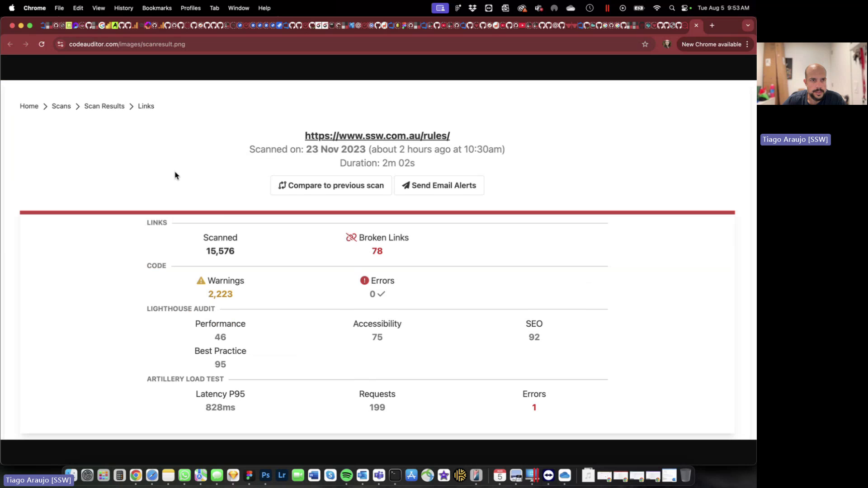Open the Bookmarks menu
Viewport: 868px width, 488px height.
(x=157, y=8)
